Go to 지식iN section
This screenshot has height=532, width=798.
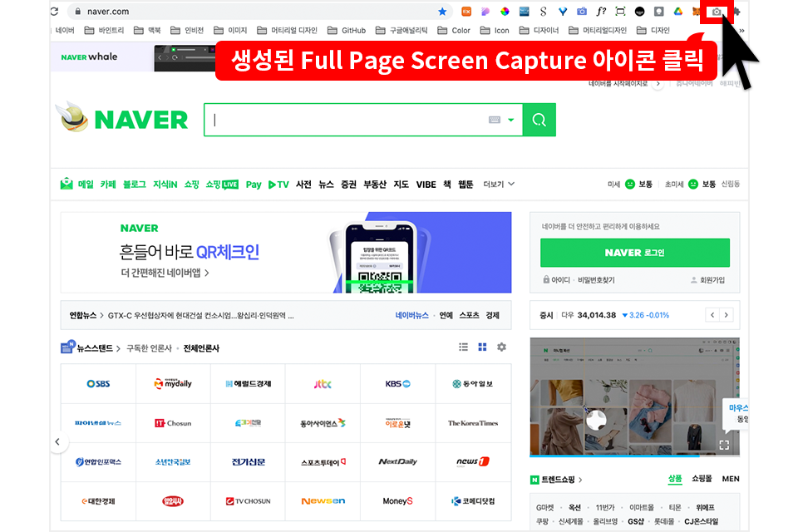tap(165, 185)
